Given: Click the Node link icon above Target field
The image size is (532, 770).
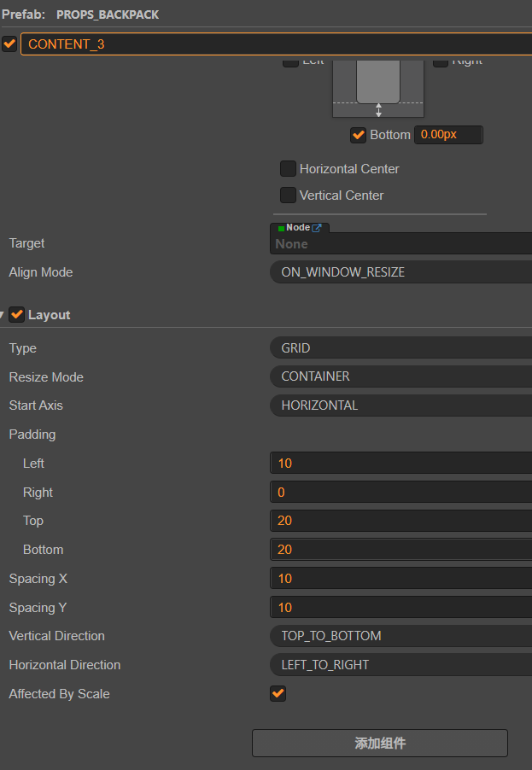Looking at the screenshot, I should coord(317,228).
